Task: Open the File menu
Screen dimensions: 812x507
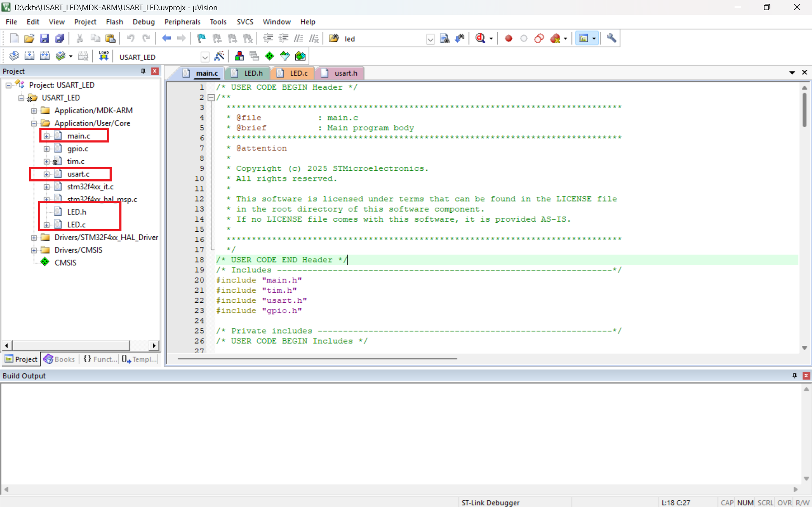Action: (11, 22)
